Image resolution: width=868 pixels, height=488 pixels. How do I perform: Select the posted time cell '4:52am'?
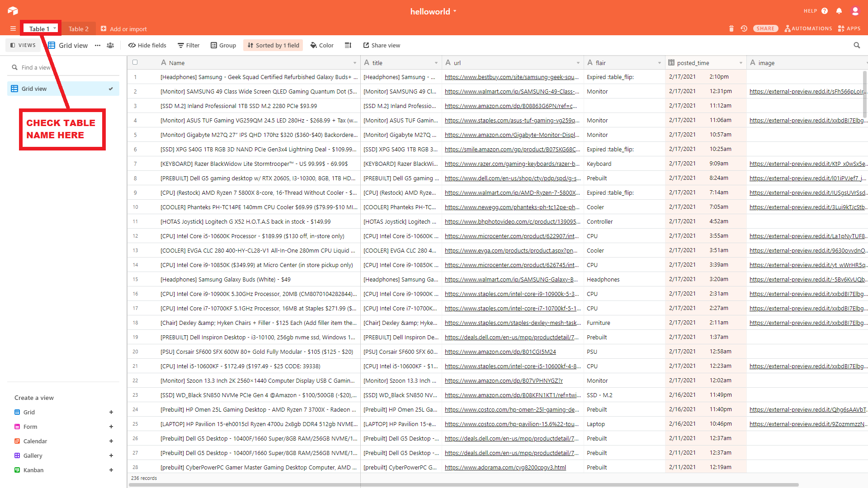pyautogui.click(x=706, y=222)
